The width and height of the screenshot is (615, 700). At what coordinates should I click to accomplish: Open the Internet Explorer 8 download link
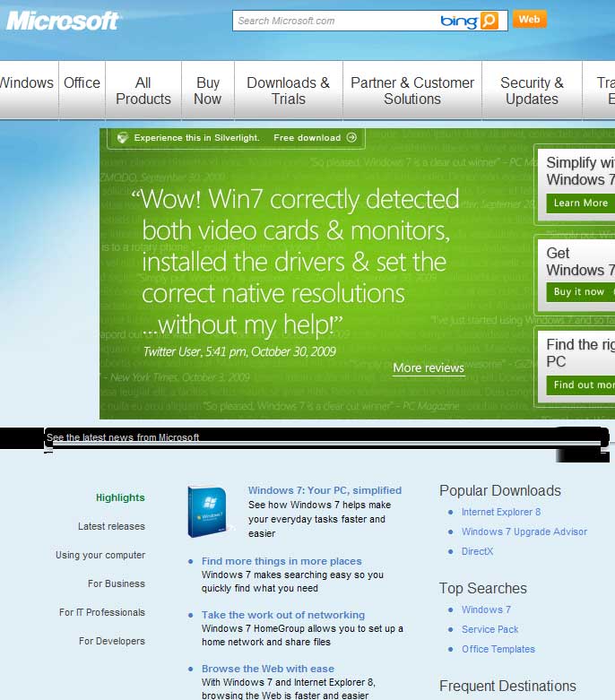(x=500, y=512)
